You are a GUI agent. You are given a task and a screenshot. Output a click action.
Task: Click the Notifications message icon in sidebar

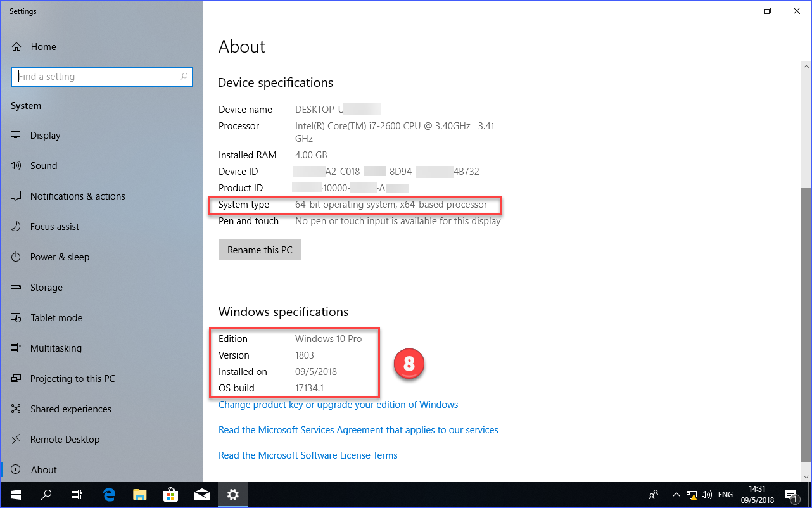pyautogui.click(x=16, y=196)
